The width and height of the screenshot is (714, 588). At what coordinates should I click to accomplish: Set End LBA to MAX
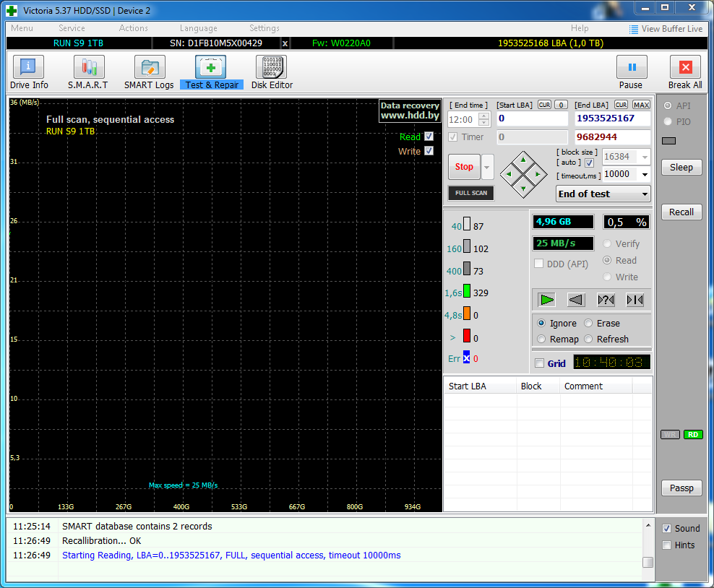tap(641, 105)
